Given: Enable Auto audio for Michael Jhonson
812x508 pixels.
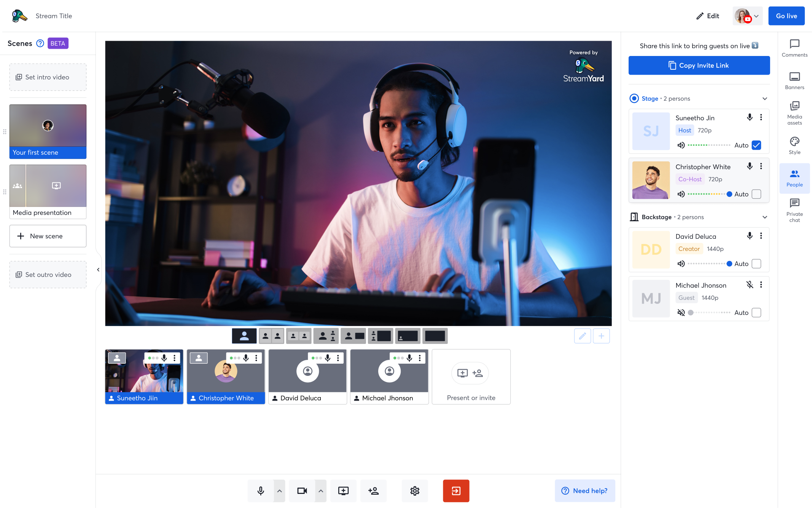Looking at the screenshot, I should tap(756, 312).
